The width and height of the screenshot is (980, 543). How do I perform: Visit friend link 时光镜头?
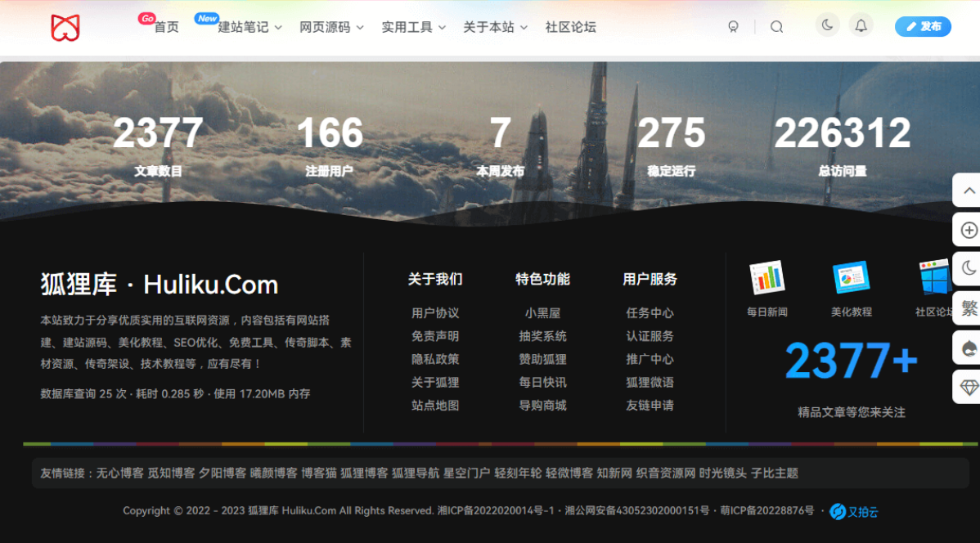click(x=723, y=473)
